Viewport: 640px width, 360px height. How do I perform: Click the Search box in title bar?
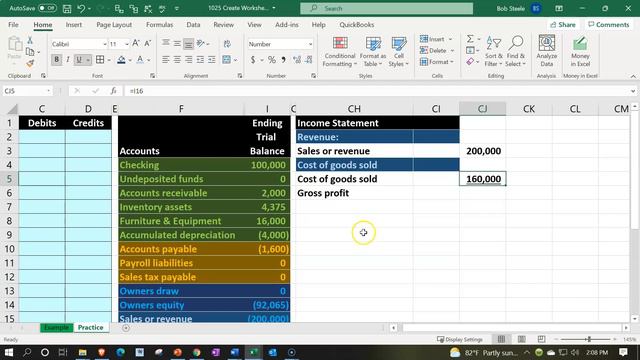click(x=387, y=8)
